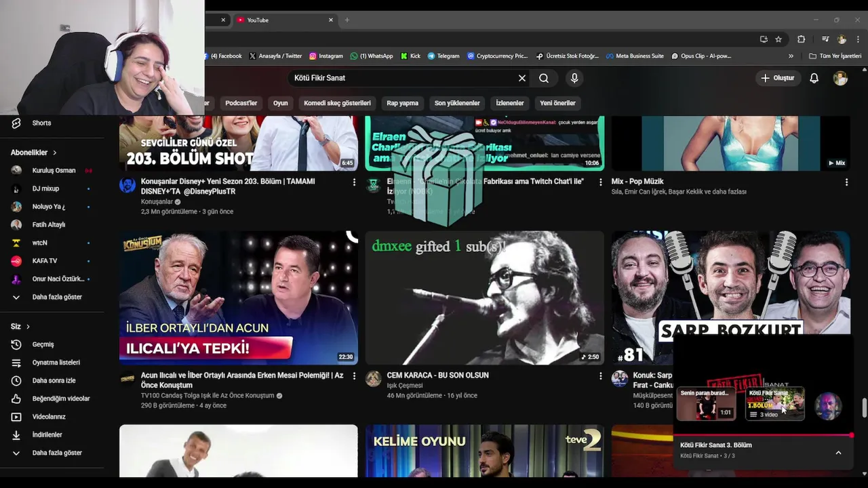The image size is (868, 488).
Task: Show hidden bookmarks with double chevron
Action: click(x=791, y=56)
